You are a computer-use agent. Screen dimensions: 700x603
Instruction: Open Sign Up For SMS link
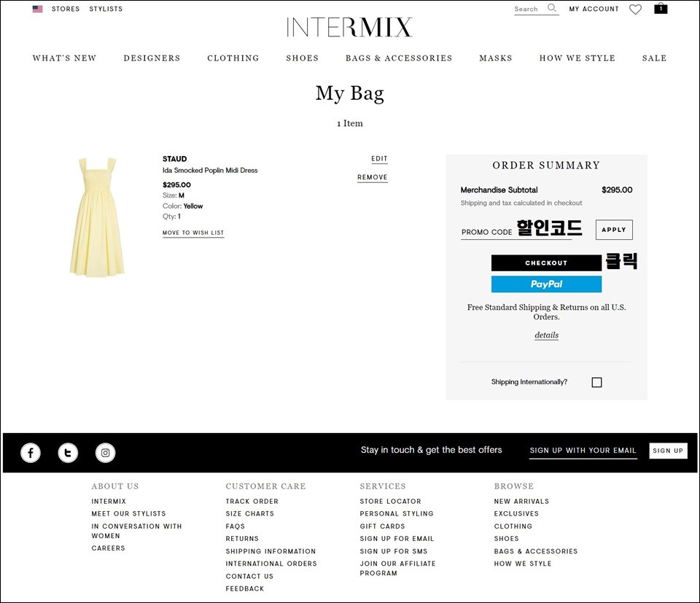point(393,552)
